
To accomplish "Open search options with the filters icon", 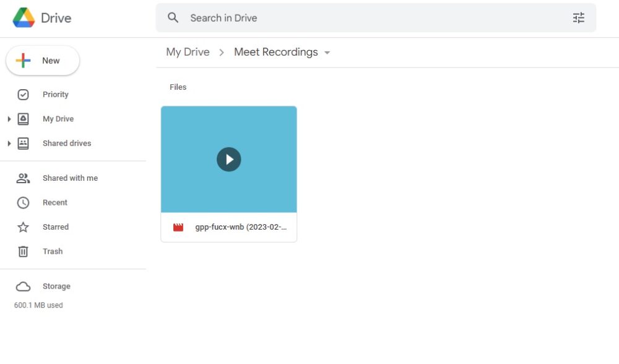I will [579, 18].
